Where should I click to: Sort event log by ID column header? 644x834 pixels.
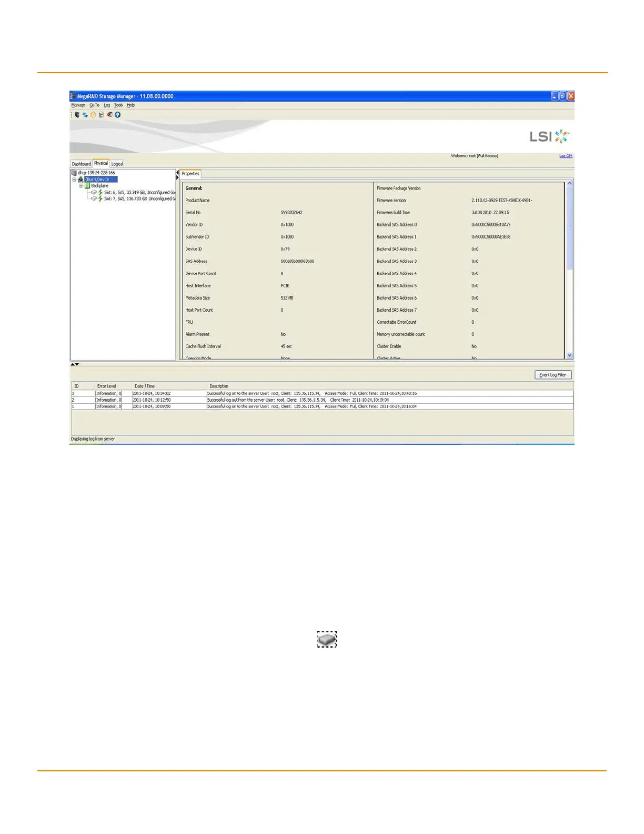point(83,386)
